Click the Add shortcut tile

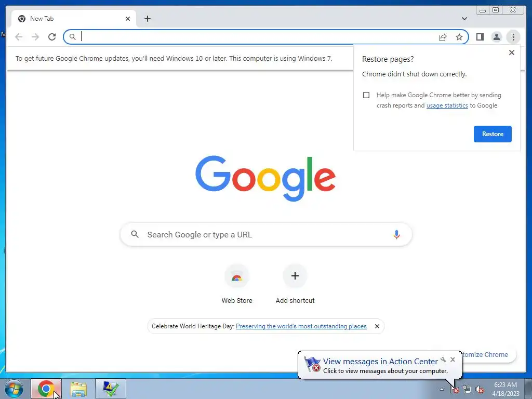tap(295, 284)
